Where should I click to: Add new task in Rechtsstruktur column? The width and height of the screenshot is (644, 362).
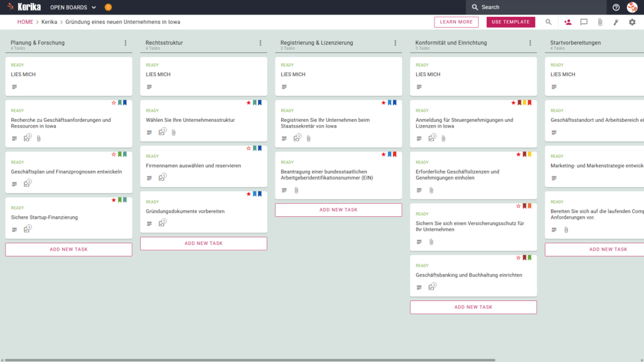(x=203, y=243)
